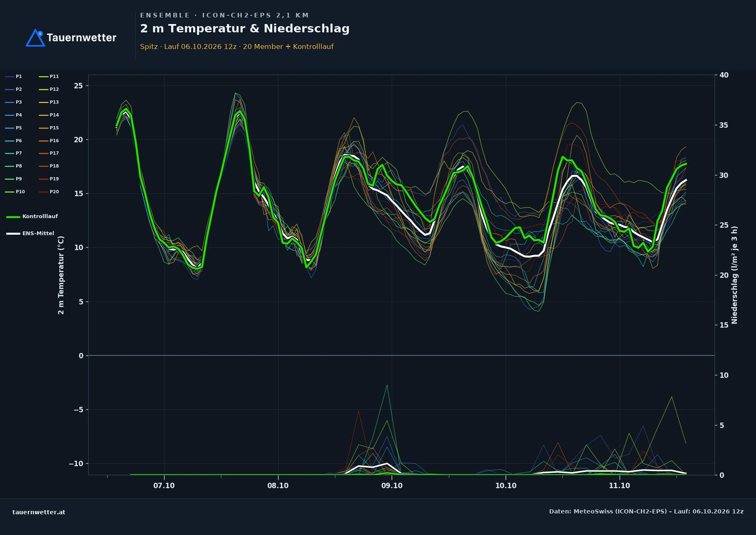Click the 07.10 date axis label

(164, 486)
